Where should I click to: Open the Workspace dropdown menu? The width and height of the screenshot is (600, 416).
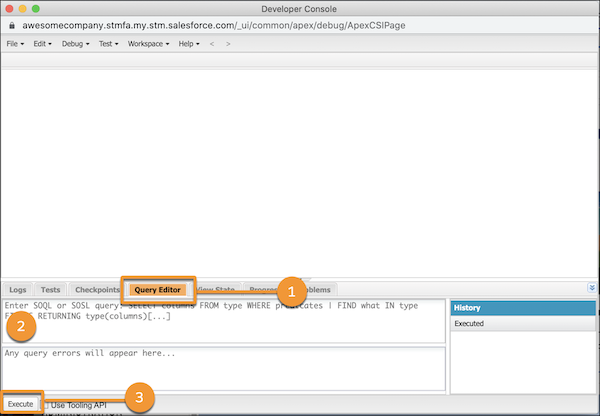[148, 44]
